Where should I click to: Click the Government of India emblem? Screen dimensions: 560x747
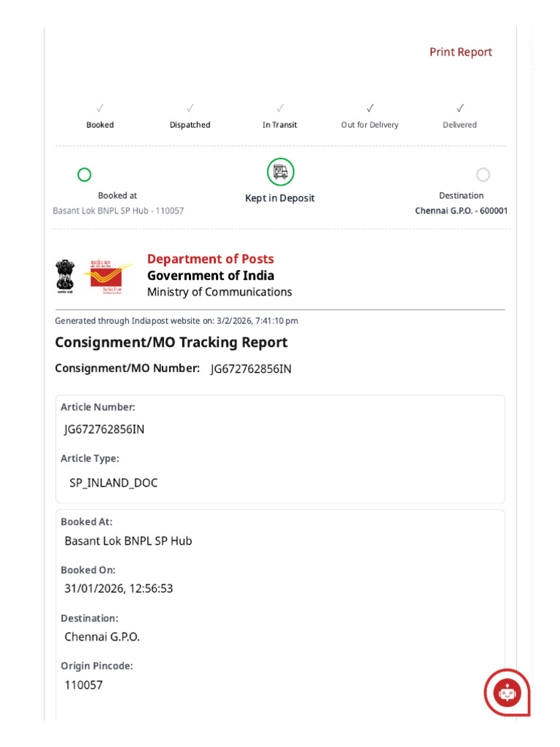(x=65, y=276)
